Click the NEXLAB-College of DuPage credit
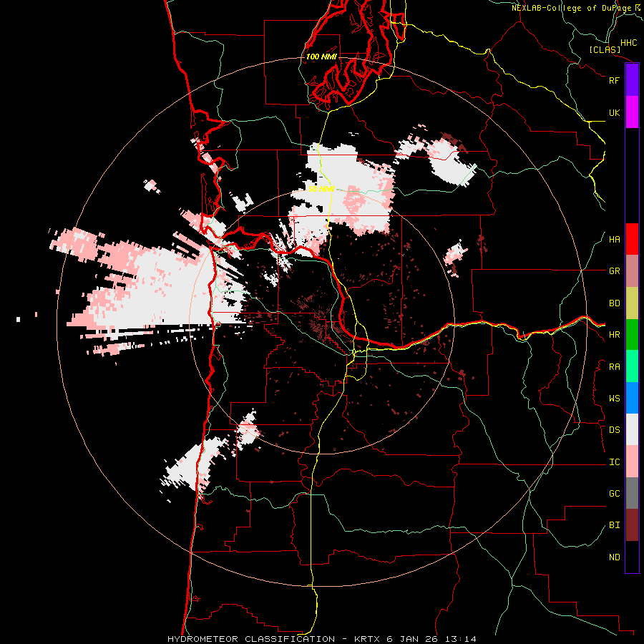 click(575, 8)
